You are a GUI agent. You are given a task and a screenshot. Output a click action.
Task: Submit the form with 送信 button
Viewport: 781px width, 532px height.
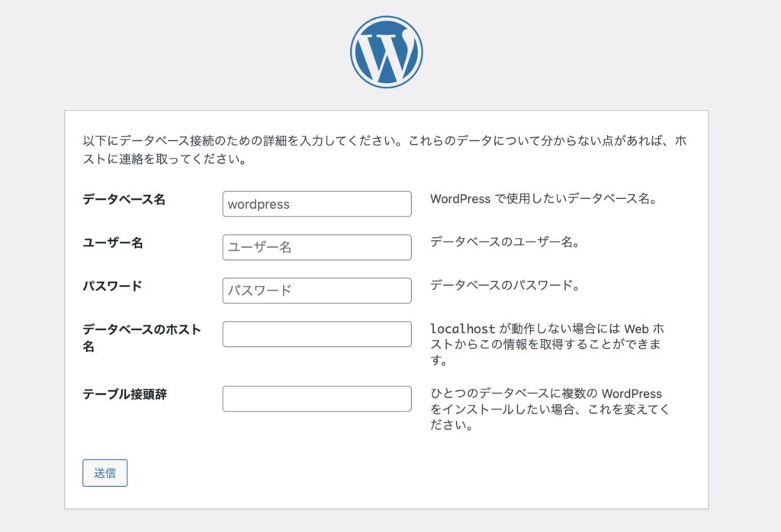click(x=105, y=473)
